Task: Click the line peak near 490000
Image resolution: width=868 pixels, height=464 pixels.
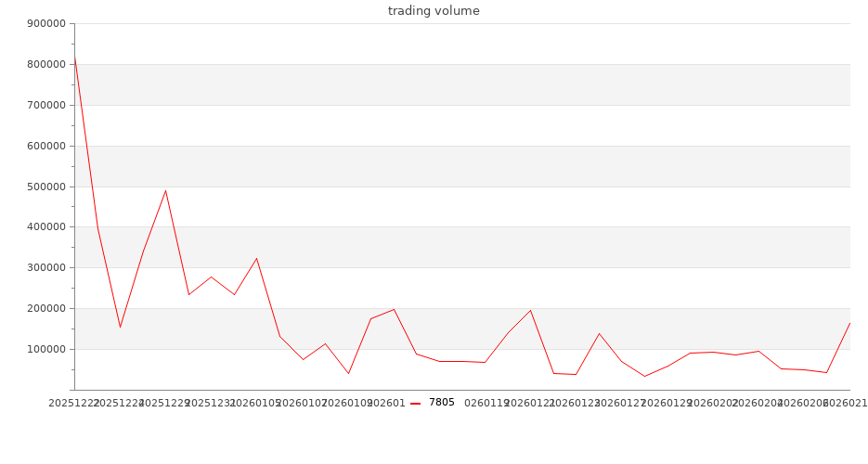Action: coord(165,191)
